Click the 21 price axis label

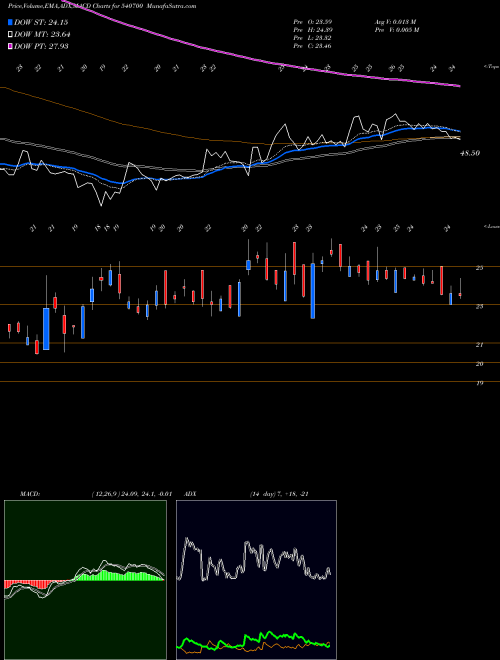[x=480, y=345]
